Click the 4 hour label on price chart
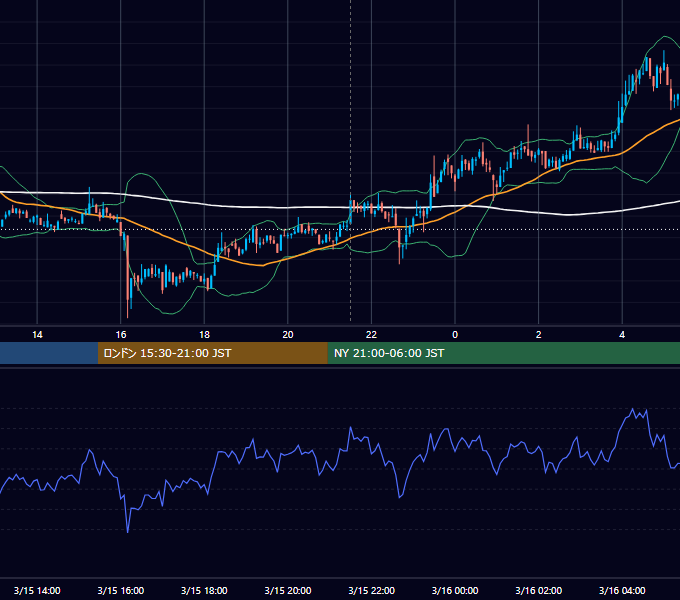 pos(622,335)
